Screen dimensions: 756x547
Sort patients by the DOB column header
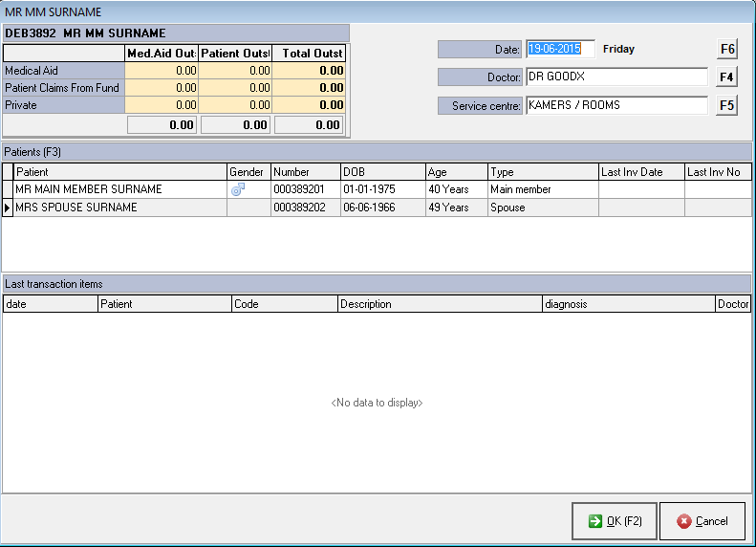click(x=382, y=171)
